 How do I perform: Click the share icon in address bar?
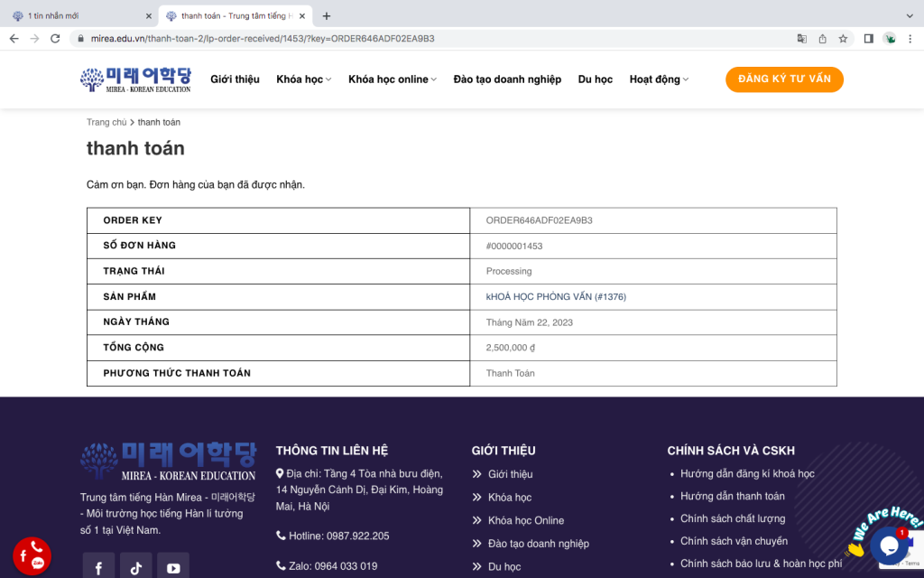(x=822, y=39)
